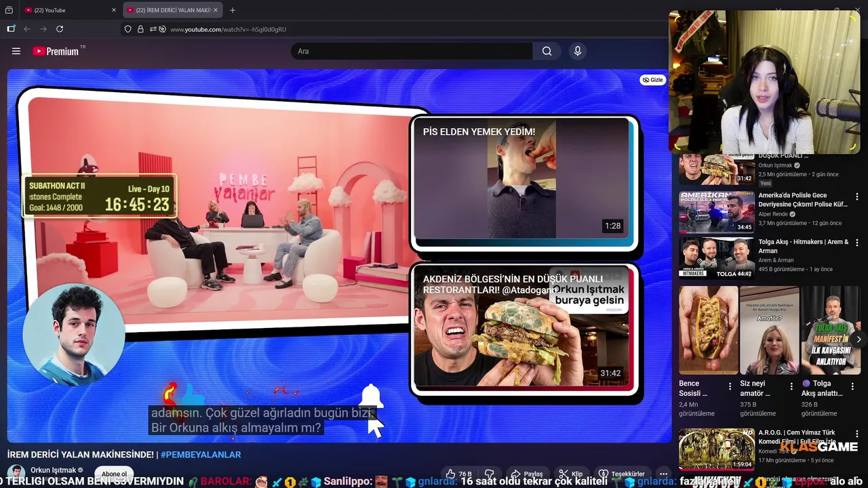Screen dimensions: 868x488
Task: Open Orkun Işıtmak channel name below video
Action: tap(54, 470)
